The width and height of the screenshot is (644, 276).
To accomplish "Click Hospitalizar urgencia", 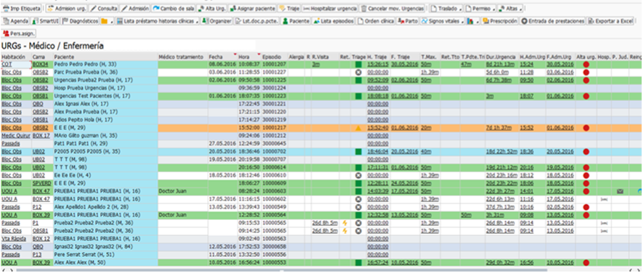I will tap(330, 8).
